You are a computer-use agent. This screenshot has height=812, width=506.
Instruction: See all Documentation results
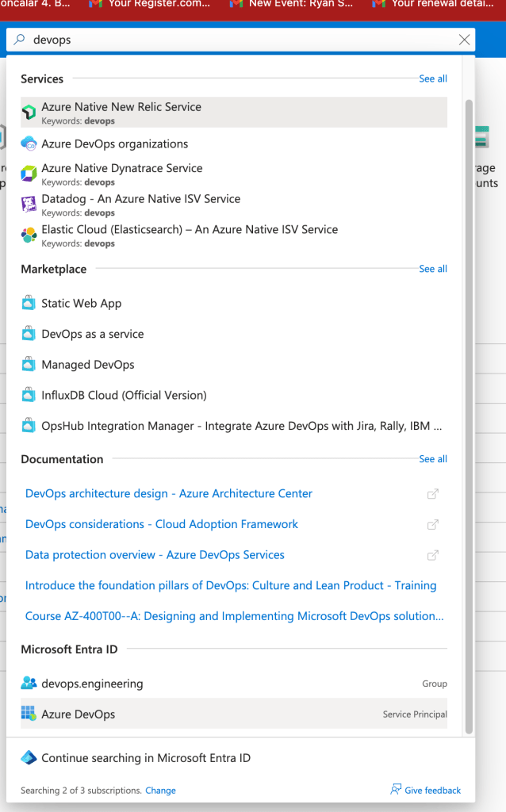433,459
